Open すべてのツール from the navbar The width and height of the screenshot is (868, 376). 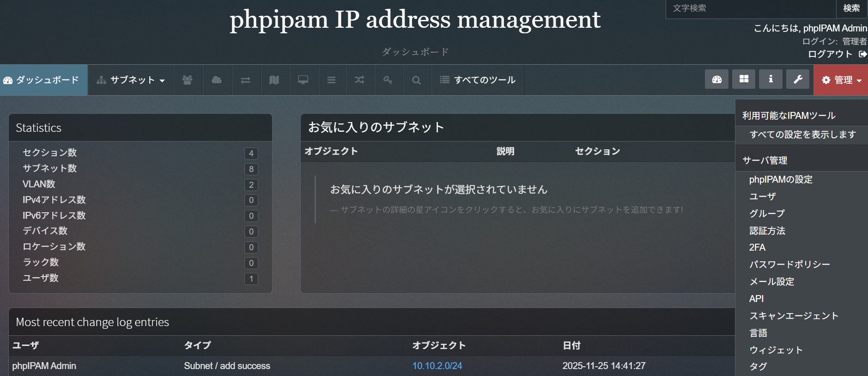[x=478, y=80]
